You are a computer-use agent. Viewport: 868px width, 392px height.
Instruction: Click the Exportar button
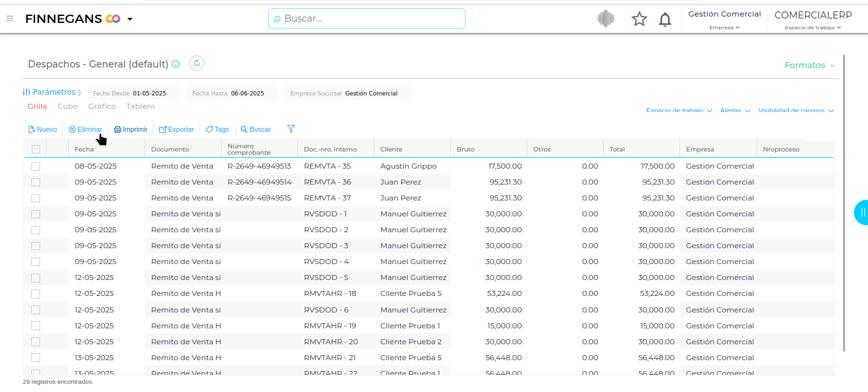click(x=176, y=129)
